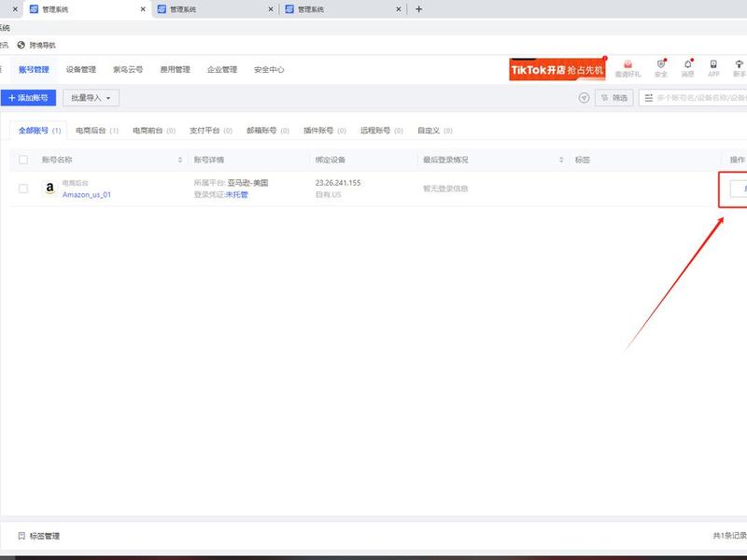This screenshot has height=560, width=747.
Task: Expand the 批量导入 dropdown
Action: (x=91, y=98)
